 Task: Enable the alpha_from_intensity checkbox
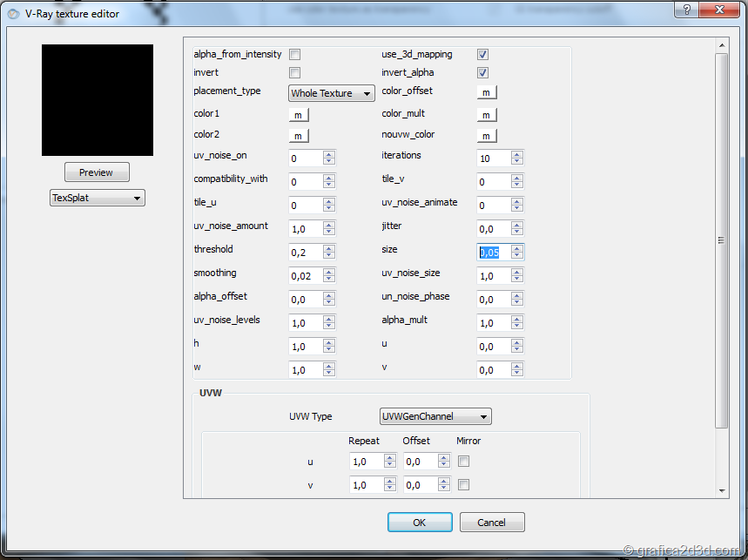[295, 54]
